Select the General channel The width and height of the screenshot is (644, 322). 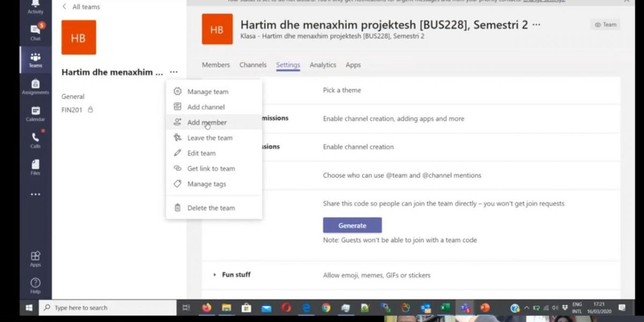coord(73,97)
